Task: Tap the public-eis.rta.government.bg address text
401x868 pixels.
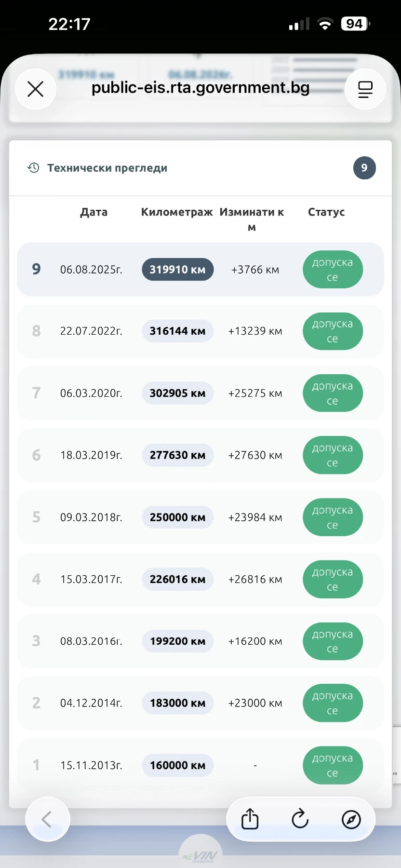Action: point(200,88)
